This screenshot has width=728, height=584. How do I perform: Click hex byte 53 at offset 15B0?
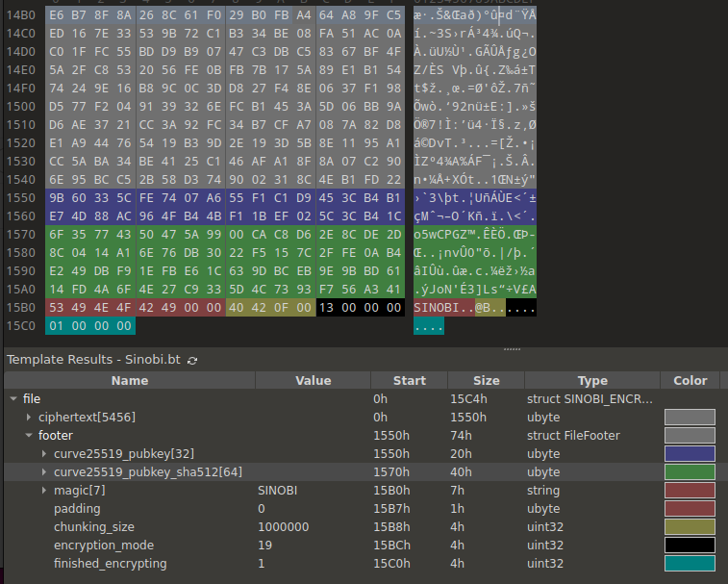pyautogui.click(x=56, y=308)
